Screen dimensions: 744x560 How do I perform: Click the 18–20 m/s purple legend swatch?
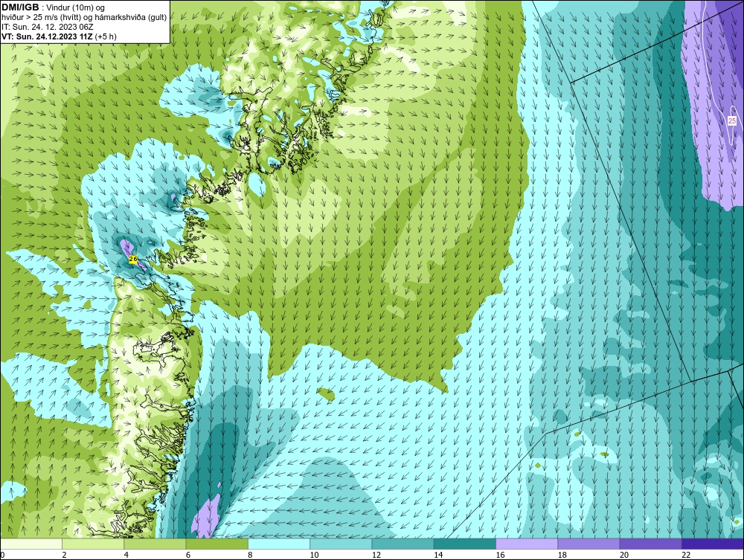point(589,544)
